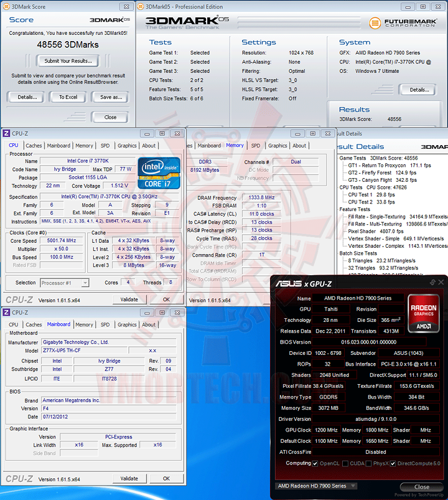Toggle the DirectCompute 5.0 checkbox
448x500 pixels.
click(393, 464)
